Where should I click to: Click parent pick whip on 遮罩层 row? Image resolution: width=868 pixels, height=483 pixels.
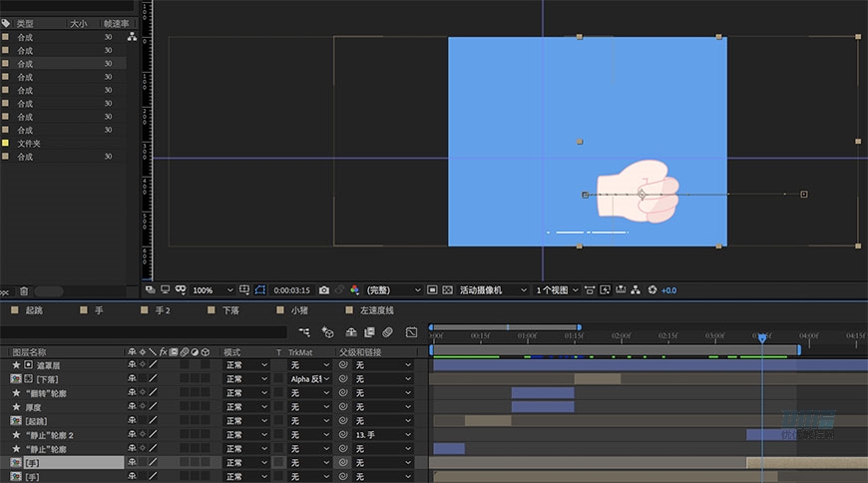343,365
